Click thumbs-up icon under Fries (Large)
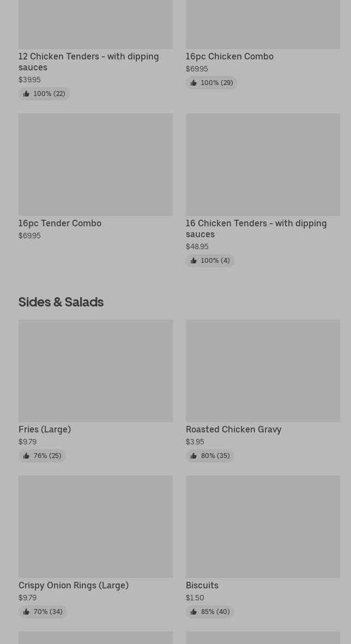The image size is (351, 644). (26, 456)
